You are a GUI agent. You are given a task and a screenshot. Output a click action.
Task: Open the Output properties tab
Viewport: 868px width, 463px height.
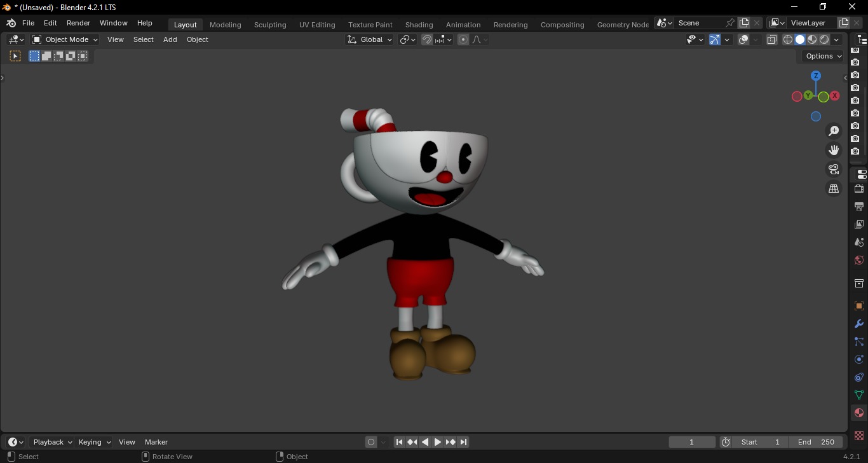(x=859, y=207)
